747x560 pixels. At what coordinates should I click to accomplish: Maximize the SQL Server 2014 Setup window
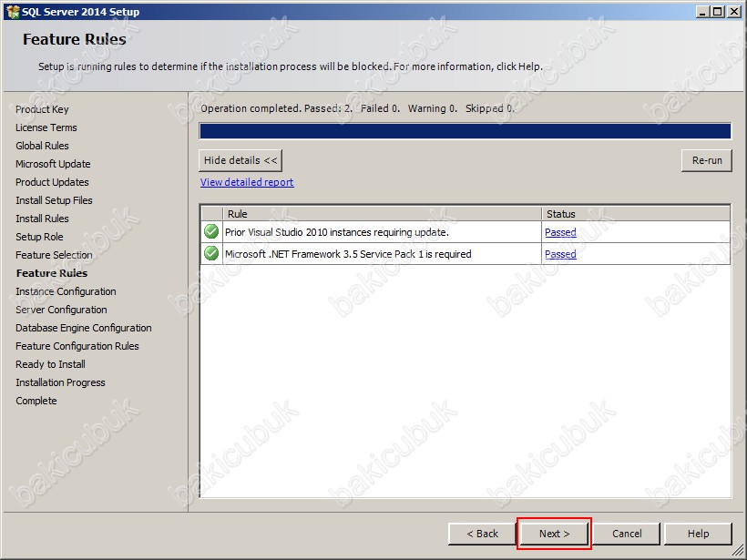(x=718, y=12)
